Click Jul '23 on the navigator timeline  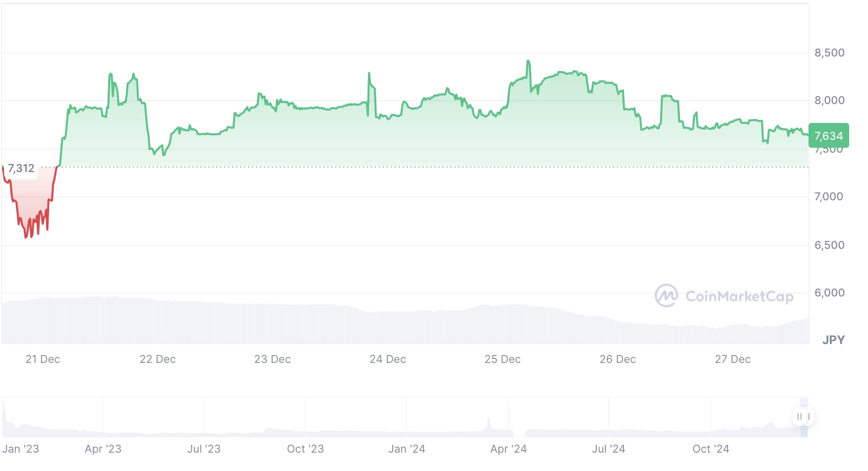[x=204, y=449]
